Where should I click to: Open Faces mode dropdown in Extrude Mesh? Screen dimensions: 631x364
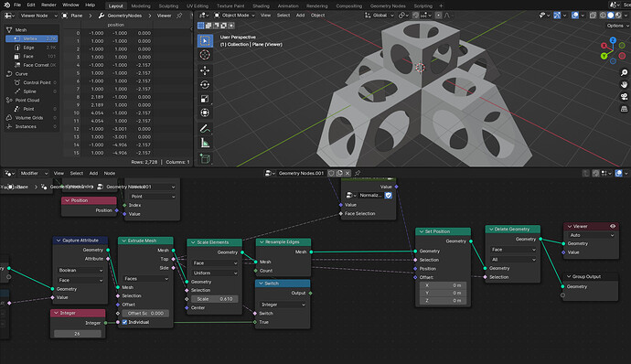(145, 279)
